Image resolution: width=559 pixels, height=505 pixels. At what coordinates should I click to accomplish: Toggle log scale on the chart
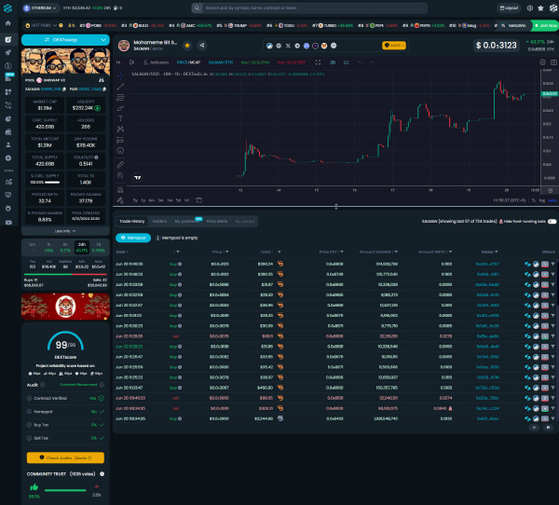pos(542,201)
